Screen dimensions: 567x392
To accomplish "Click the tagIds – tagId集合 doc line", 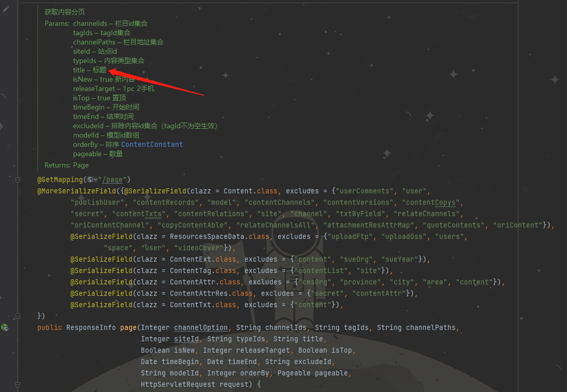I will tap(101, 33).
